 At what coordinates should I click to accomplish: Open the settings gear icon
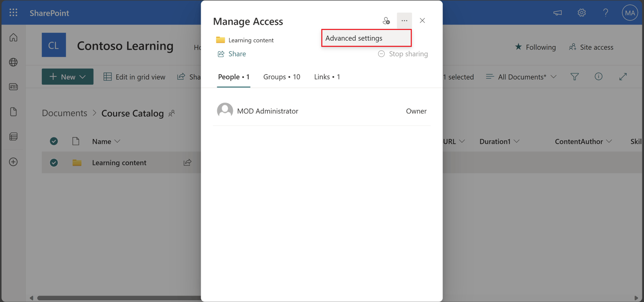click(x=582, y=13)
